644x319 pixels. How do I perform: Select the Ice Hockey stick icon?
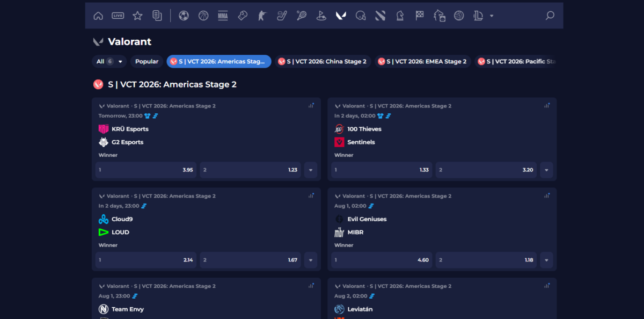pyautogui.click(x=282, y=16)
